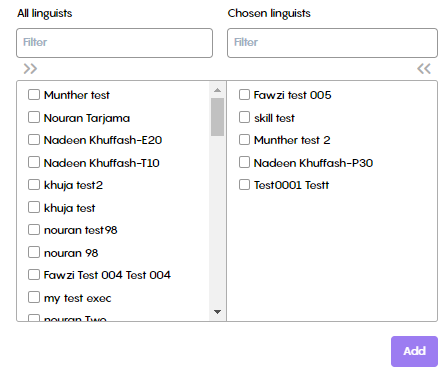
Task: Check the nouran 98 checkbox
Action: click(x=34, y=252)
